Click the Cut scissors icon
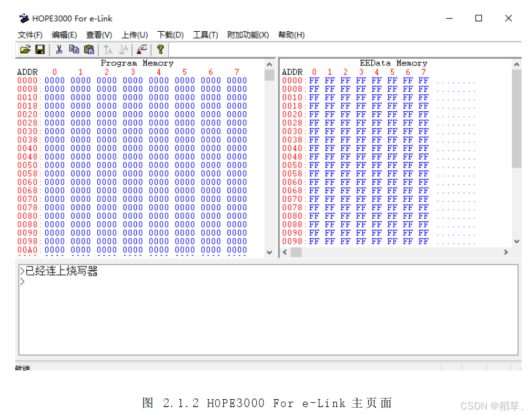This screenshot has width=532, height=415. click(59, 50)
